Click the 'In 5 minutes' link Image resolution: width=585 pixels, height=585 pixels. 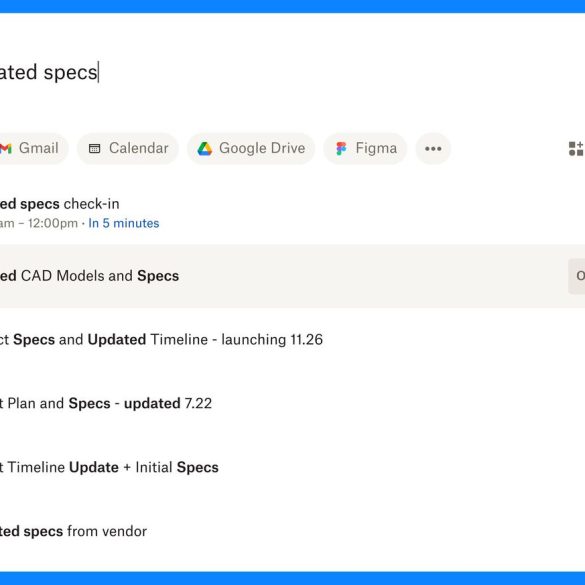click(124, 223)
